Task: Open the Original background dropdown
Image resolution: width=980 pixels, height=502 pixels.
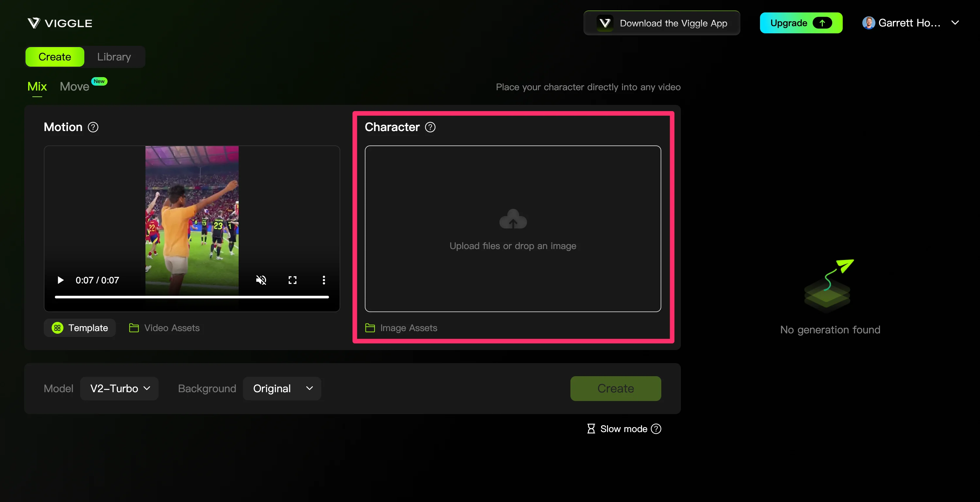Action: pos(282,388)
